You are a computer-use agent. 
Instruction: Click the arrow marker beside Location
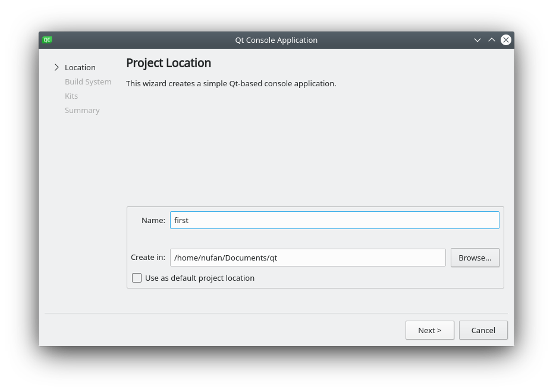56,67
